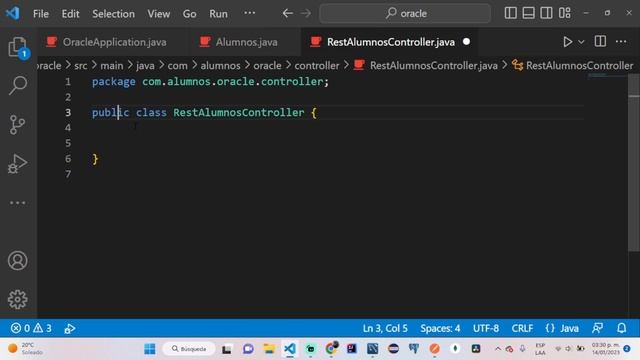Show hidden menu bar items
This screenshot has width=640, height=360.
coord(249,13)
